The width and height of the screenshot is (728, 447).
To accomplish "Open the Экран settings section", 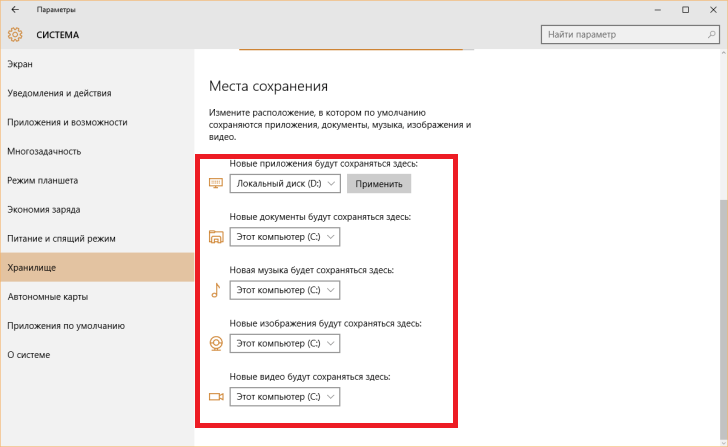I will pyautogui.click(x=97, y=64).
